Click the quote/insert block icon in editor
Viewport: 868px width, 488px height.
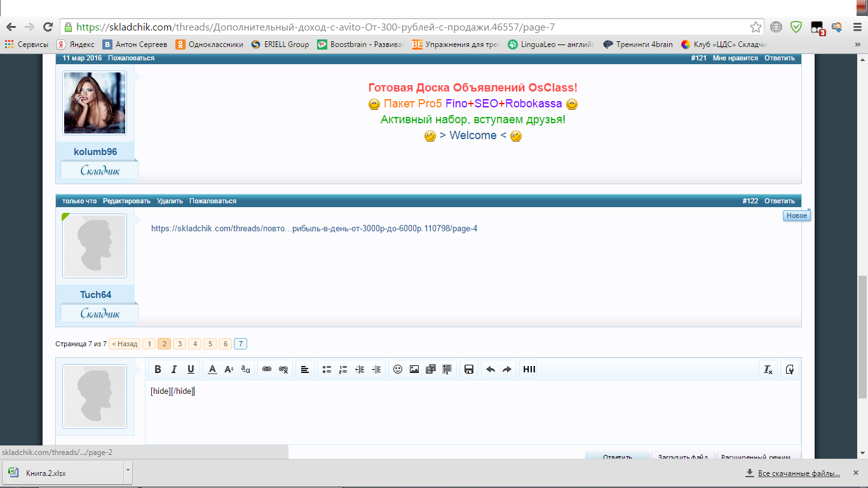(x=447, y=369)
